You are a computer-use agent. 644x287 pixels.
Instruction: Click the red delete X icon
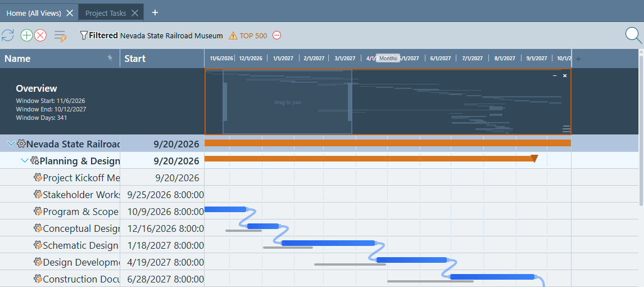(40, 35)
